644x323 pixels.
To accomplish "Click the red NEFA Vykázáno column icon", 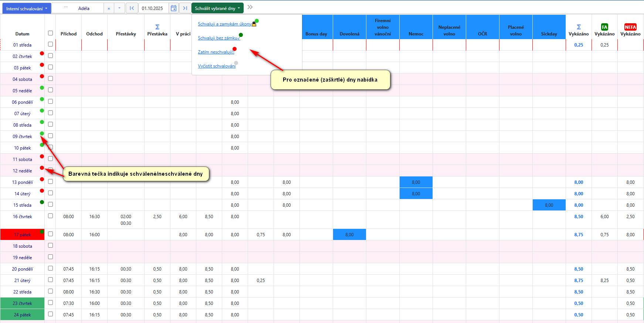I will point(630,27).
